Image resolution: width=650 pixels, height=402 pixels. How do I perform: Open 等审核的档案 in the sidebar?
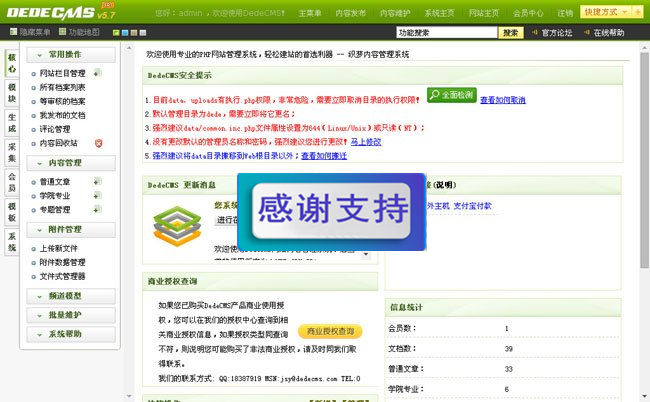pos(63,102)
